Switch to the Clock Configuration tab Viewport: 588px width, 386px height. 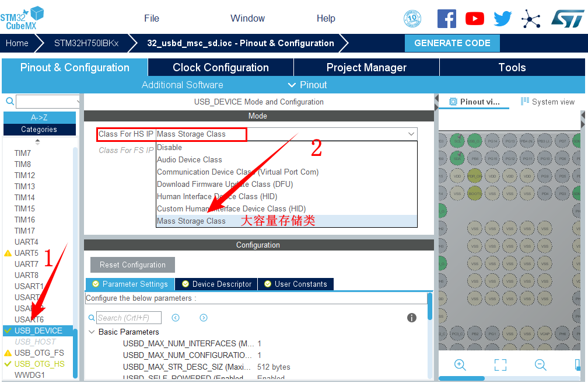tap(220, 67)
